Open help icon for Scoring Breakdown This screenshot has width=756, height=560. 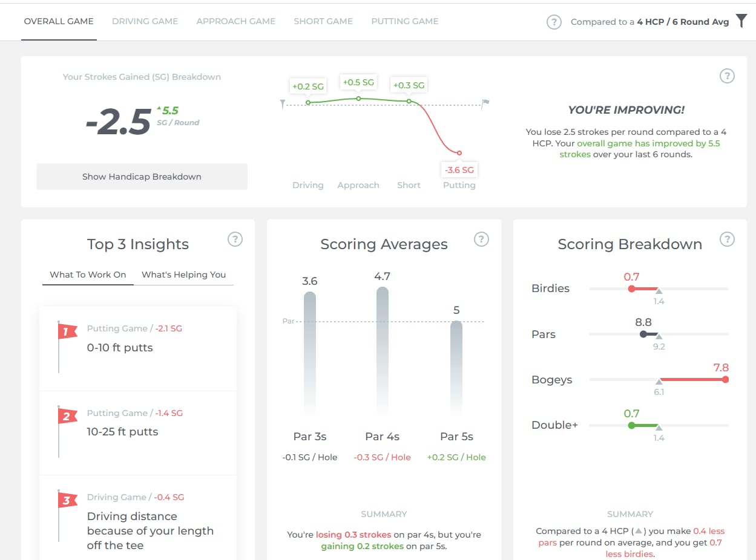tap(727, 239)
